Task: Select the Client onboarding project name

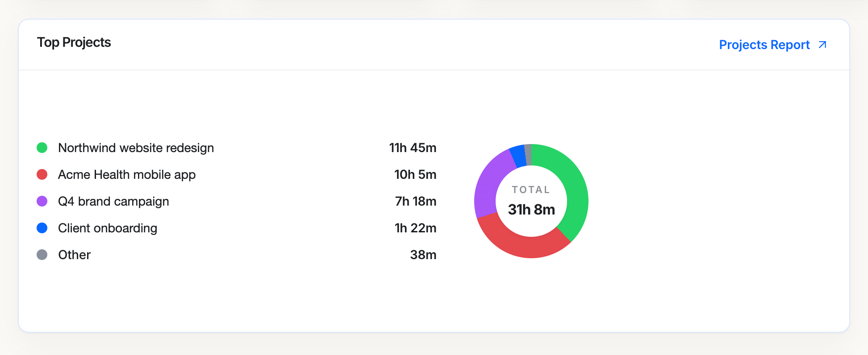Action: (108, 228)
